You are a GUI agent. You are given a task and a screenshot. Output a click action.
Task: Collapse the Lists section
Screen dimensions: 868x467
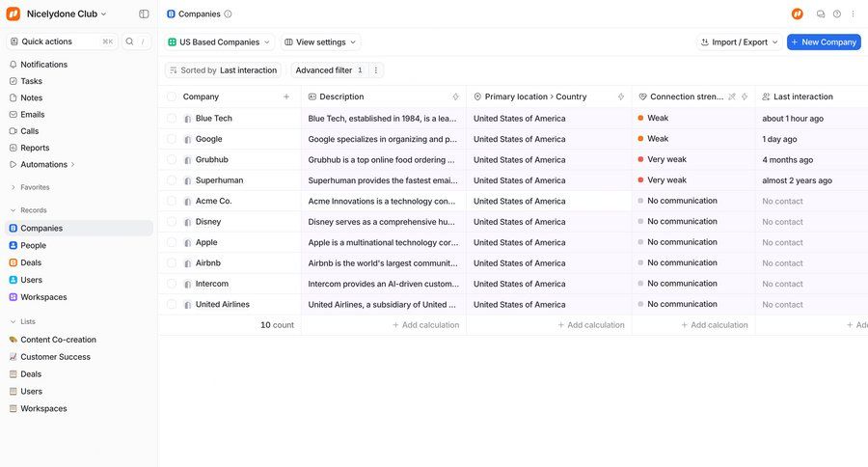coord(23,321)
